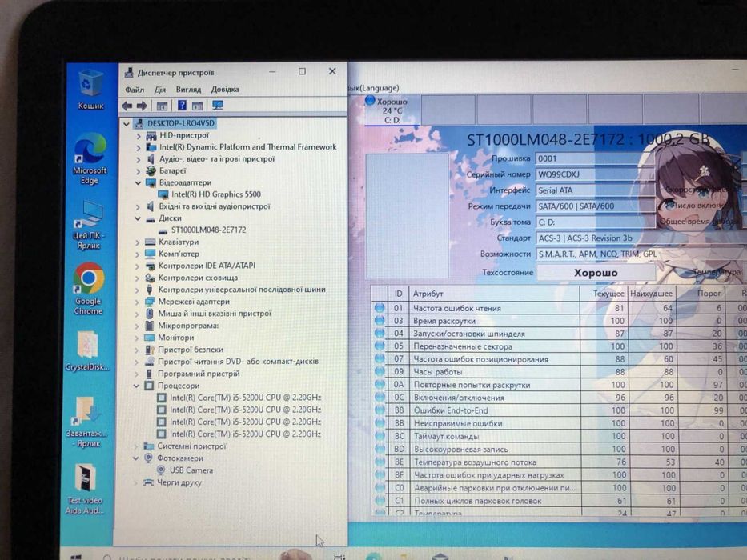Collapse the Процесори category
Image resolution: width=747 pixels, height=560 pixels.
pyautogui.click(x=136, y=386)
